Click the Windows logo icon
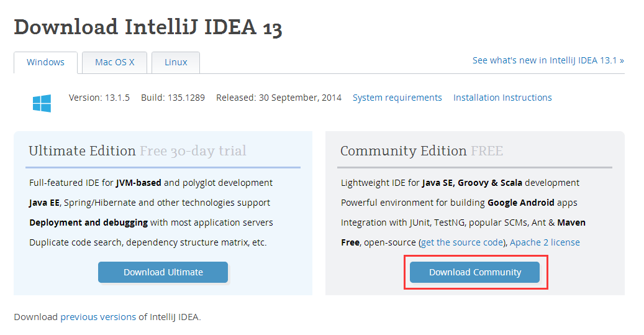 [x=42, y=103]
